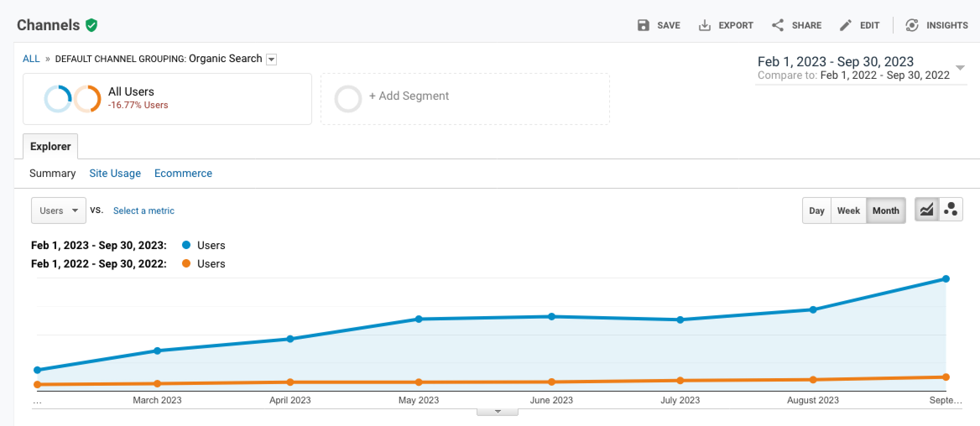Select the line chart view icon
Screen dimensions: 980x426
click(927, 210)
